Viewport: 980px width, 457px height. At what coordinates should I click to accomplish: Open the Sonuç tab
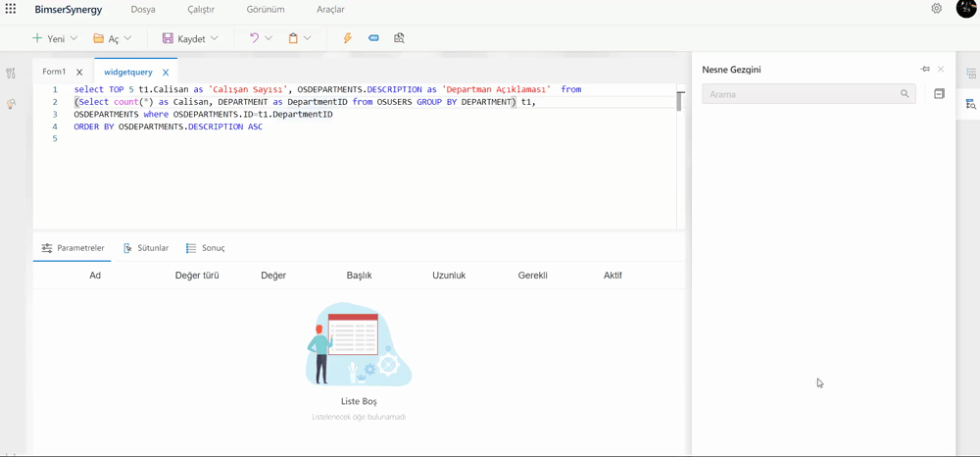coord(212,248)
